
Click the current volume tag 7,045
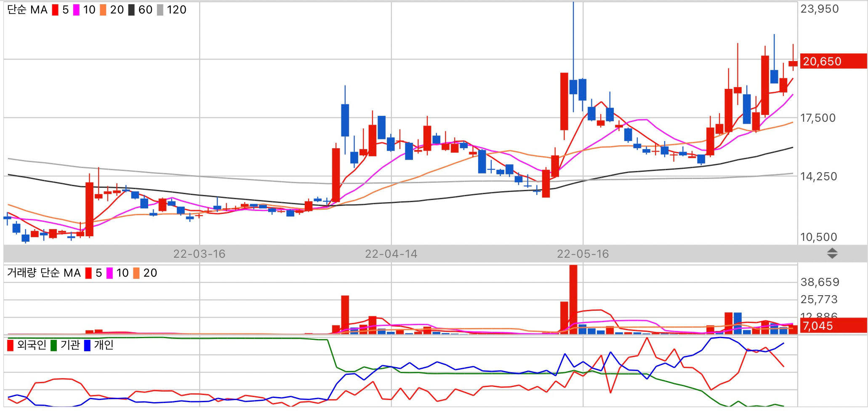[833, 326]
